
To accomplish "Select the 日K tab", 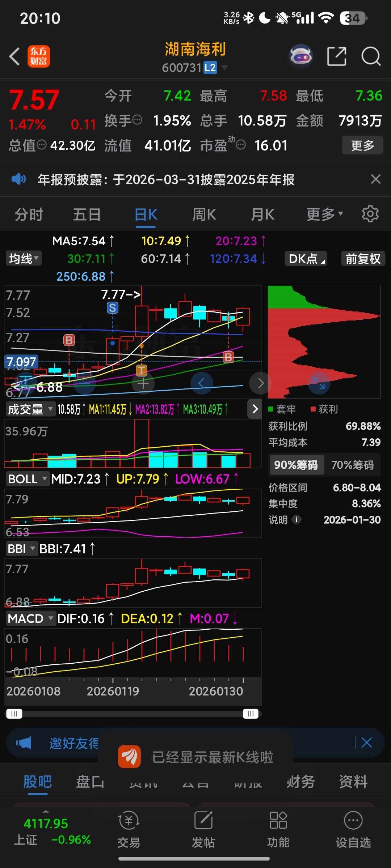I will 146,214.
